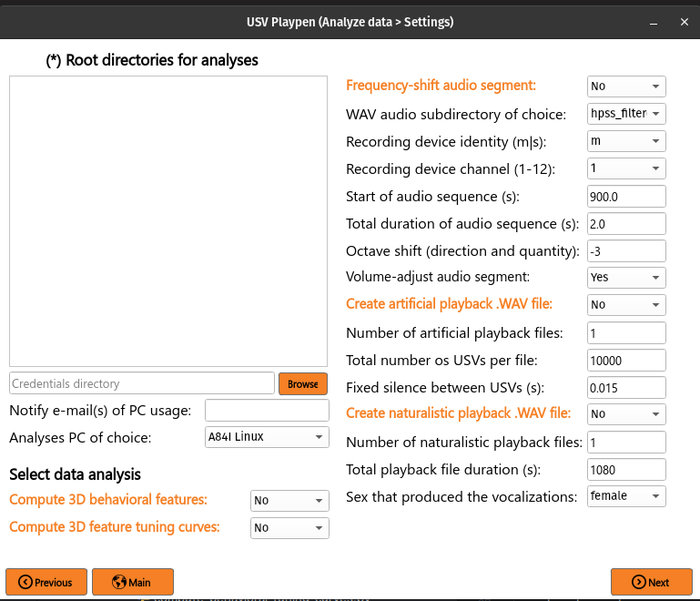Click the Notify e-mail(s) input field
Image resolution: width=700 pixels, height=601 pixels.
coord(267,411)
